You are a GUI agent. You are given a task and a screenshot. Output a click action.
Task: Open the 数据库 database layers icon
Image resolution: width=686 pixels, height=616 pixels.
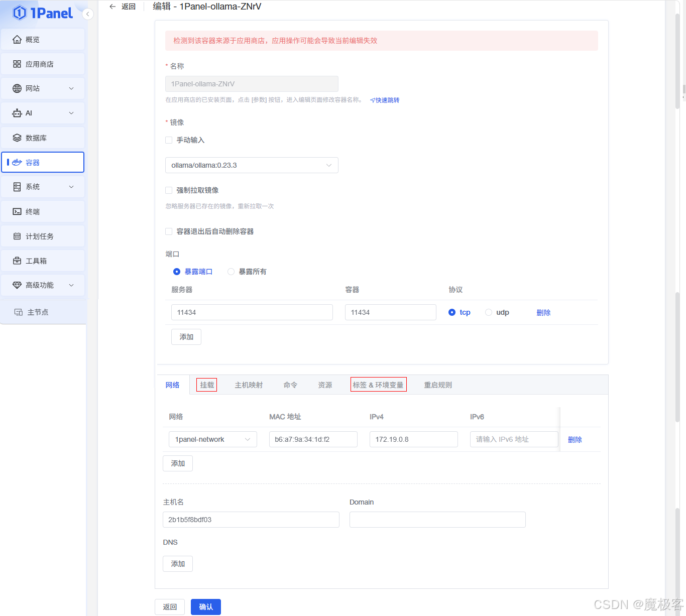(17, 138)
